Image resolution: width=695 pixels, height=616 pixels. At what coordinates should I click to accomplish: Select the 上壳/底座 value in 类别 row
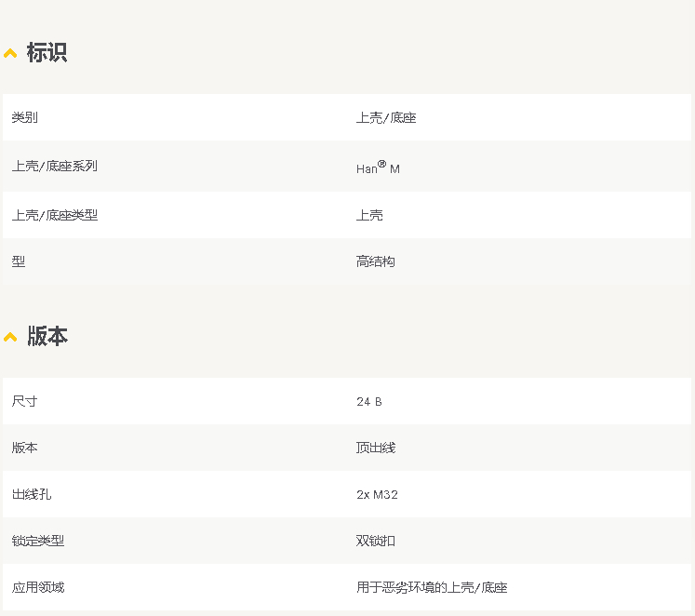tap(386, 117)
